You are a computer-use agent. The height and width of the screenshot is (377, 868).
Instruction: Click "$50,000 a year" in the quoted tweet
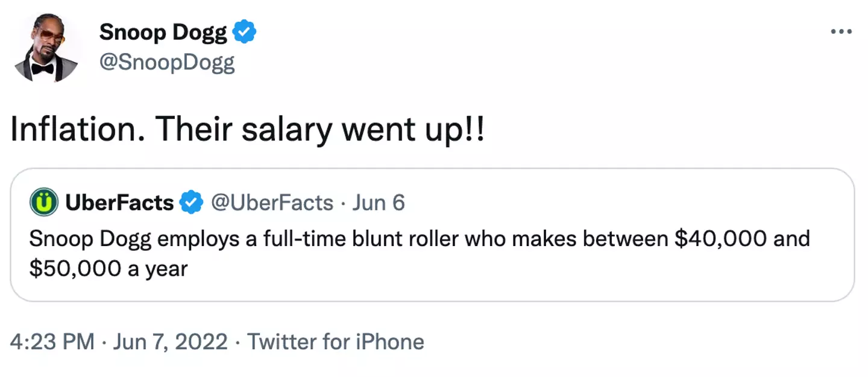coord(108,268)
